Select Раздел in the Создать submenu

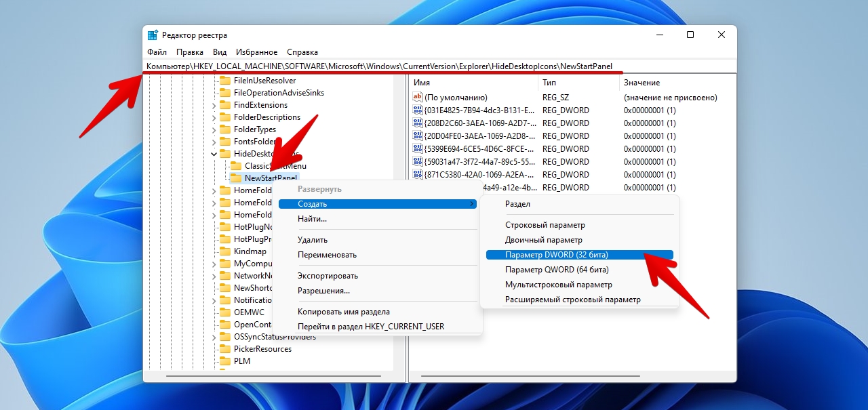580,204
